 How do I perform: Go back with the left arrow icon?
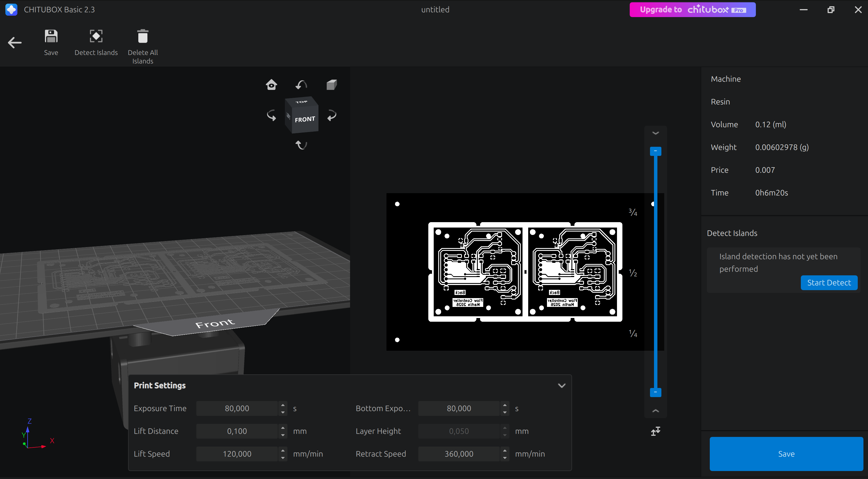pos(15,43)
